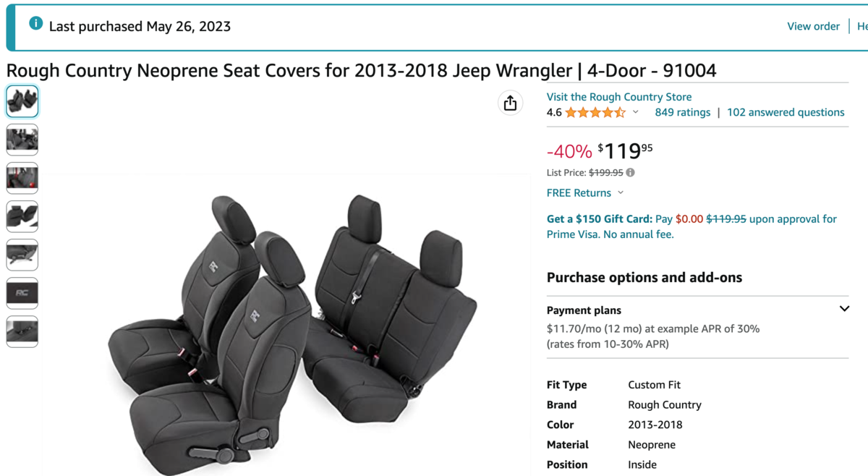Select the last product thumbnail

coord(22,331)
